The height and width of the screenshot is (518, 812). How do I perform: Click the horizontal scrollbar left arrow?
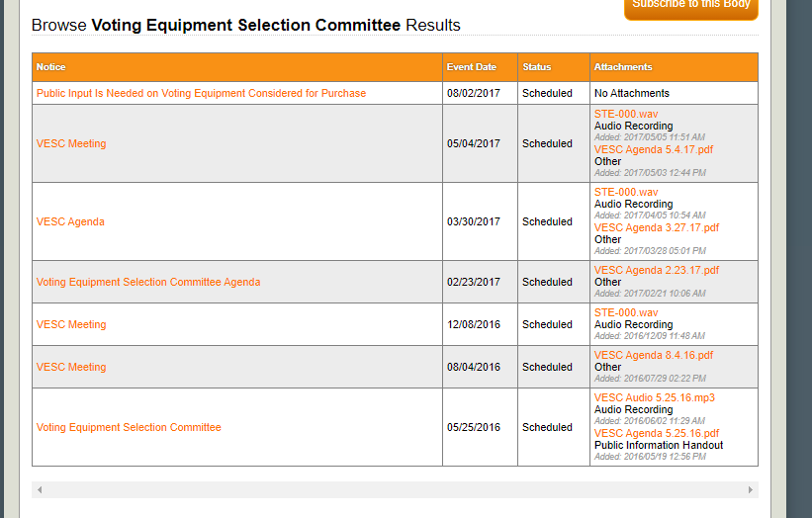pyautogui.click(x=40, y=489)
